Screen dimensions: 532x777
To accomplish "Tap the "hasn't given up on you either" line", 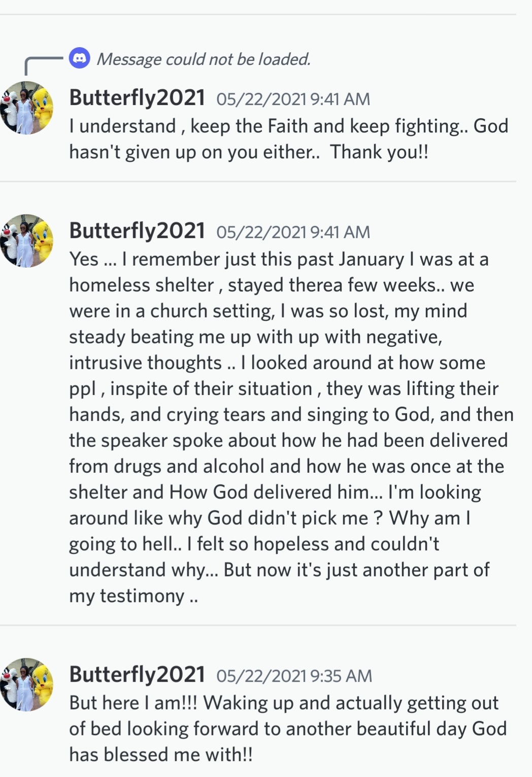I will point(249,152).
